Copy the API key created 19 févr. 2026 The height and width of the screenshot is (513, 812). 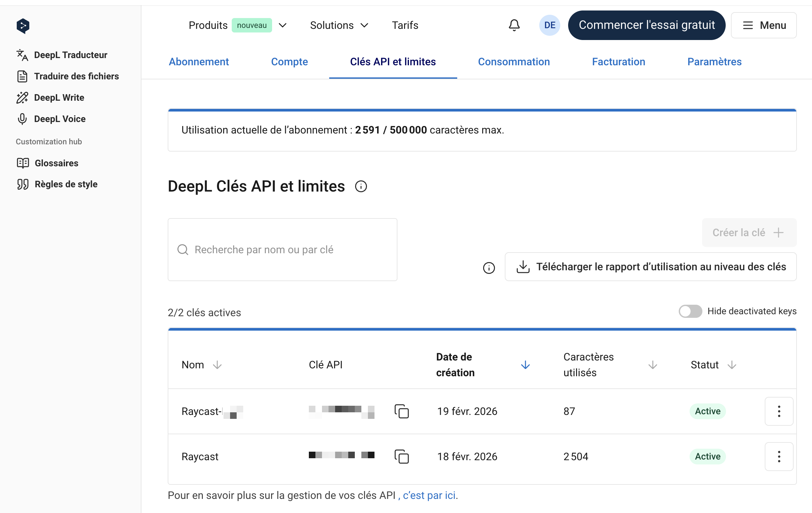click(x=401, y=411)
